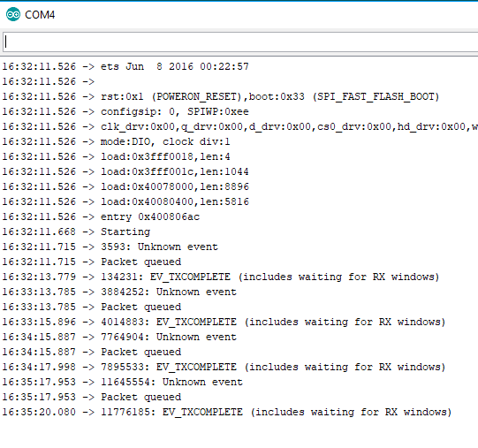
Task: Focus the serial send input field
Action: click(x=240, y=42)
